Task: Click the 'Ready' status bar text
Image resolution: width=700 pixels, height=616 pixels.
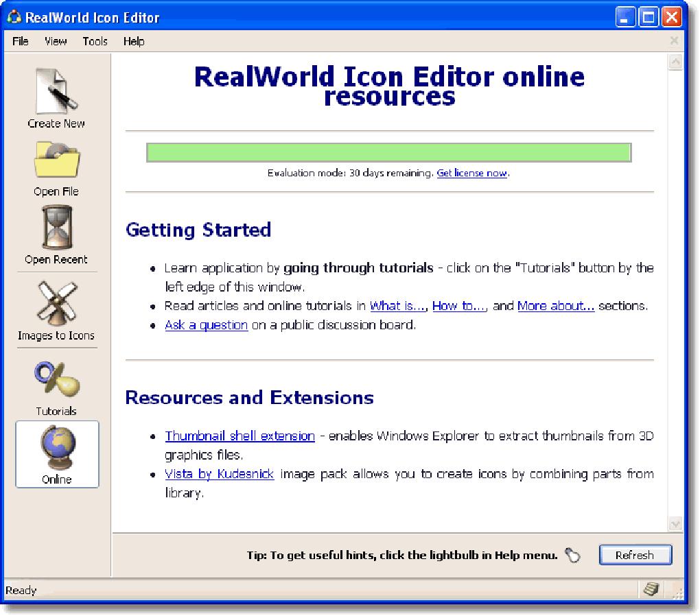Action: (21, 590)
